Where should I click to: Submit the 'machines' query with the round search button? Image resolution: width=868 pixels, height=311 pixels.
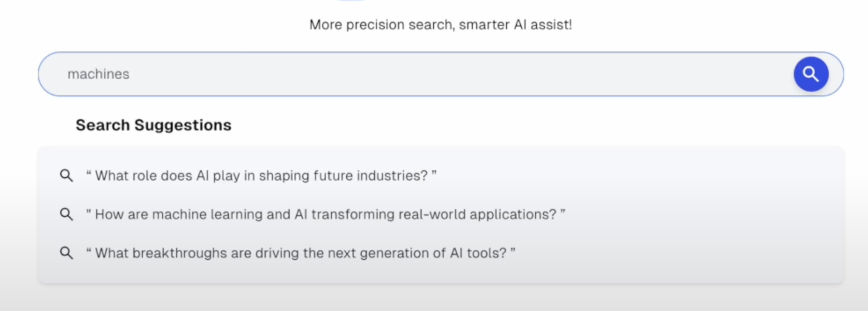click(811, 74)
